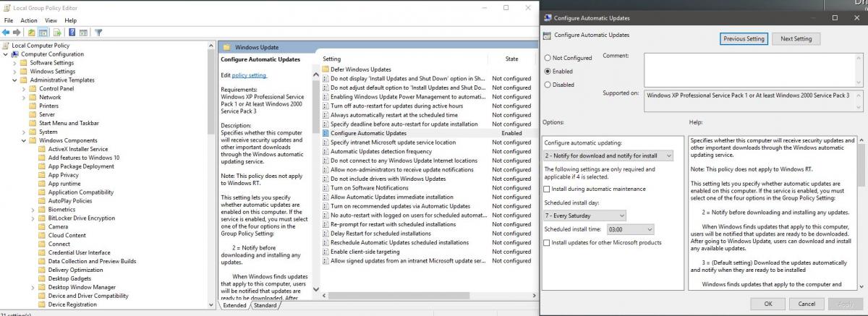
Task: Click the policy icon in the dialog header
Action: click(x=548, y=35)
